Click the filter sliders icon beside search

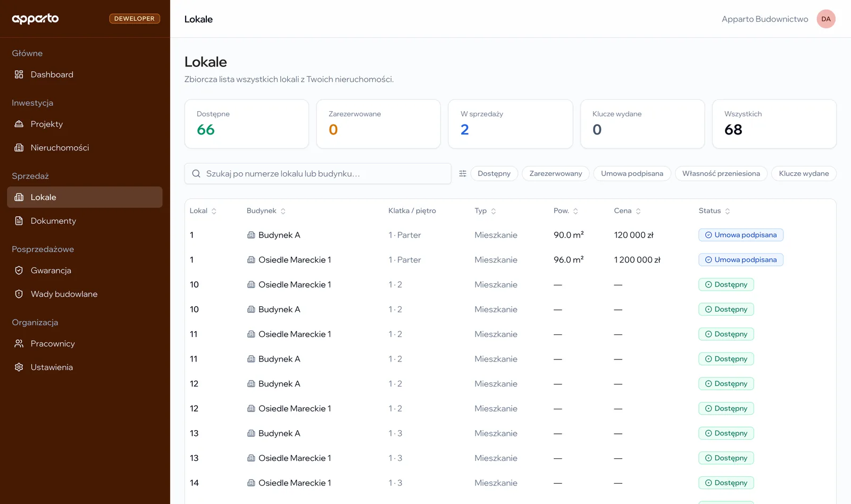pyautogui.click(x=463, y=173)
